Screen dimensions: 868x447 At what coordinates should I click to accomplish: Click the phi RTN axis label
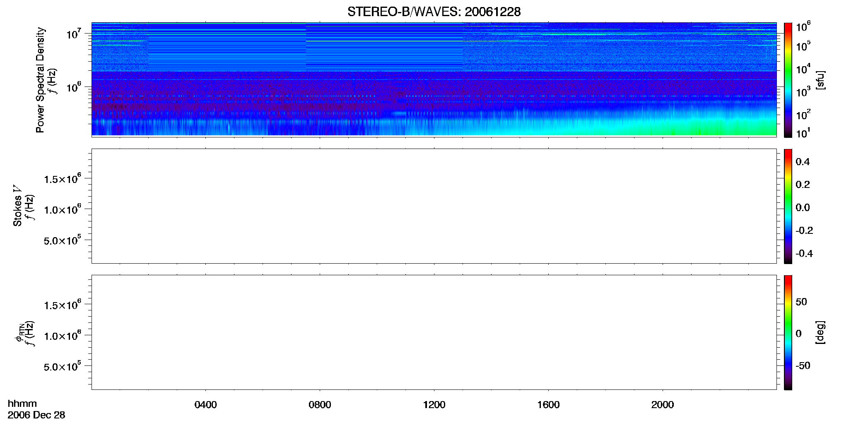[x=19, y=332]
